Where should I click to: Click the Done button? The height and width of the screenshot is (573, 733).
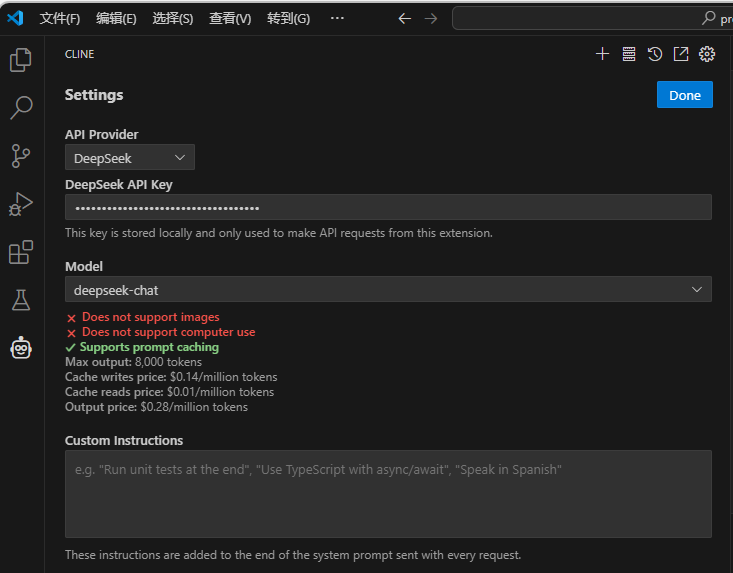(x=684, y=95)
